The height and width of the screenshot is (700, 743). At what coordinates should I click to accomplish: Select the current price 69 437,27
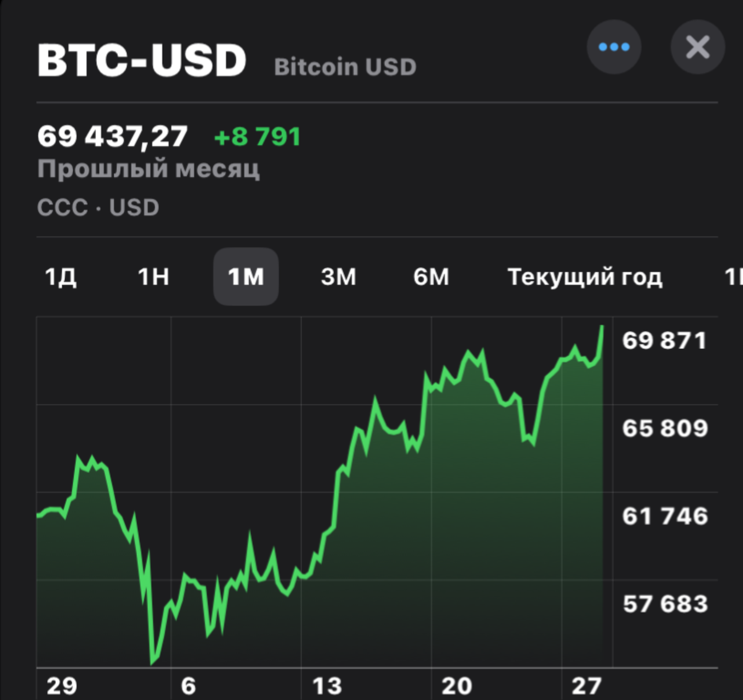click(x=113, y=136)
